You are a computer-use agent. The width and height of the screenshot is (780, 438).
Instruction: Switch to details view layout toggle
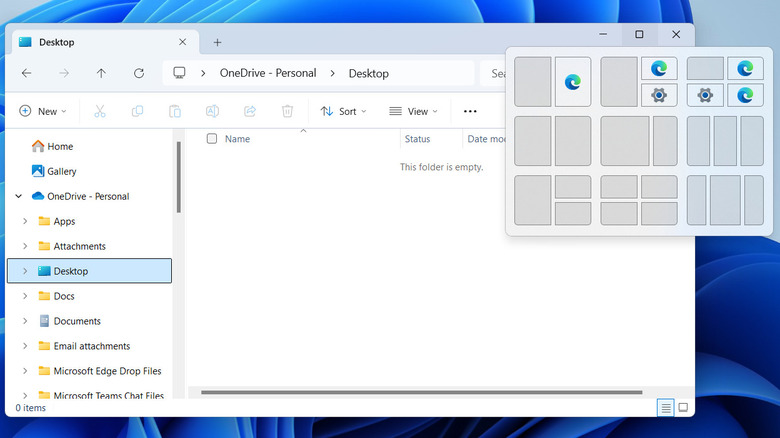665,407
